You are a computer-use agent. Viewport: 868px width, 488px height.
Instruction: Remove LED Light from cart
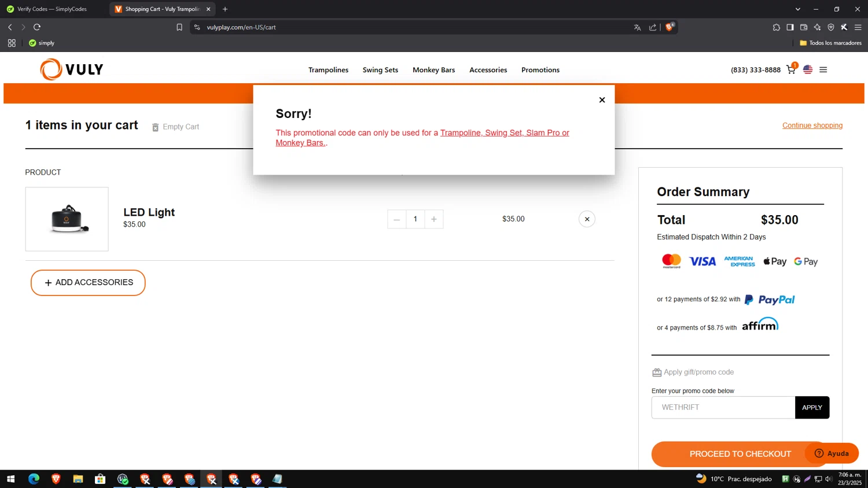tap(587, 219)
